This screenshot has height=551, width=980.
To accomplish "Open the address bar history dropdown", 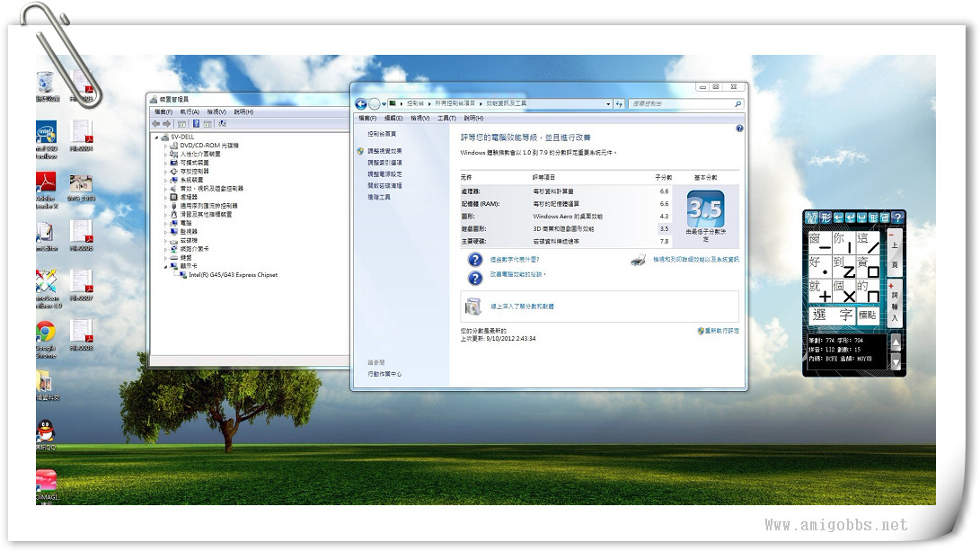I will [x=609, y=104].
